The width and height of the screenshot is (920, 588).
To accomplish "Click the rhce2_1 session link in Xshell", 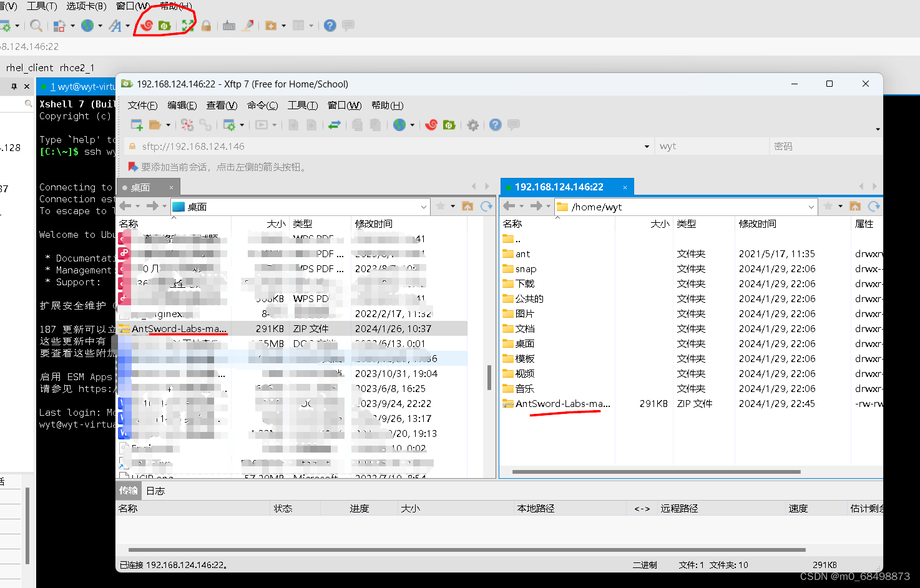I will pyautogui.click(x=77, y=67).
